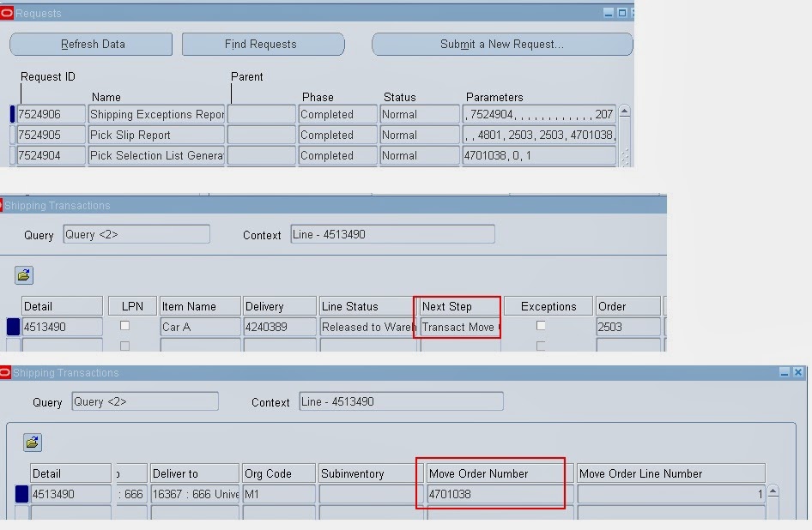Click parameters field '4701038, 0, 1'
Screen dimensions: 812x530
[539, 156]
